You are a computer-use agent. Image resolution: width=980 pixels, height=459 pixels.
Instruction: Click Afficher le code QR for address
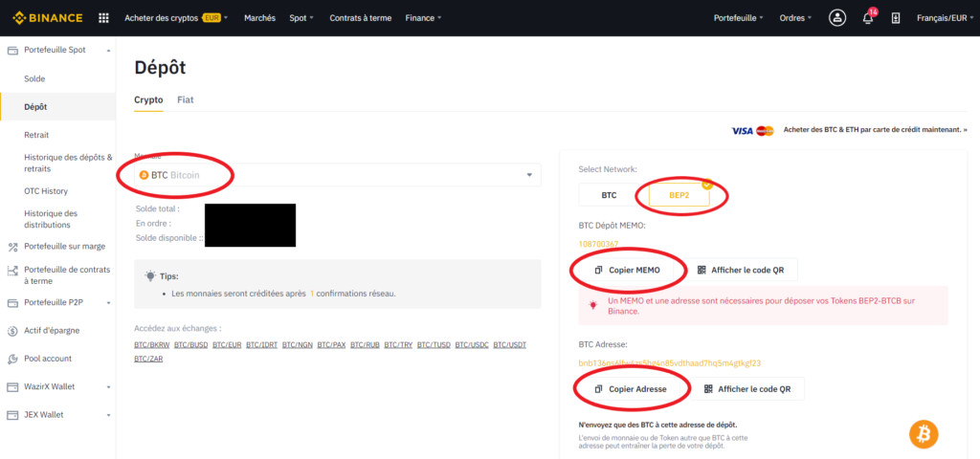(748, 388)
